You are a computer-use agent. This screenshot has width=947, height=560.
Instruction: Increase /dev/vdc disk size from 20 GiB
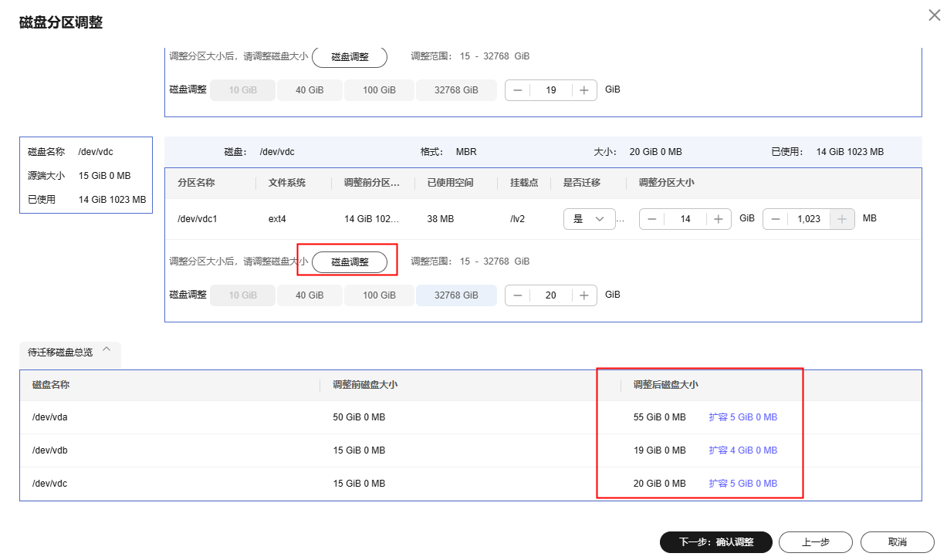(x=584, y=295)
